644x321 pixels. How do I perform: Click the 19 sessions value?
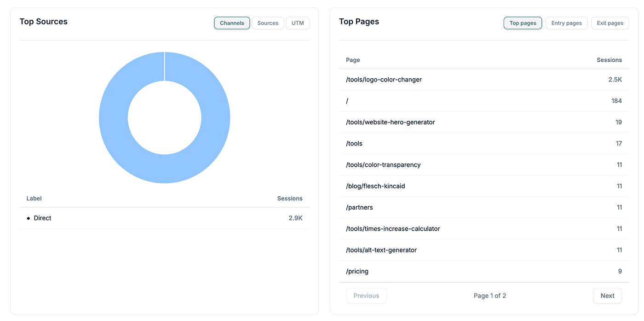[619, 122]
